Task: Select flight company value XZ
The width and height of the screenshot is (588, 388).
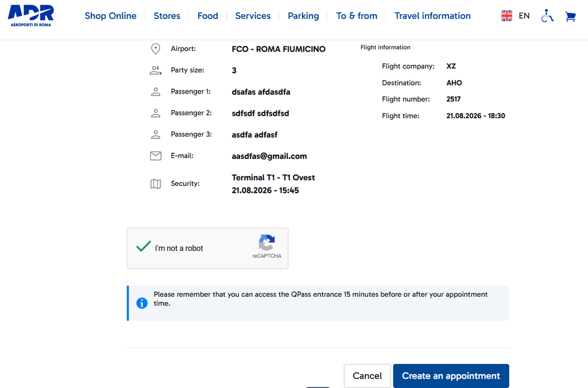Action: 451,67
